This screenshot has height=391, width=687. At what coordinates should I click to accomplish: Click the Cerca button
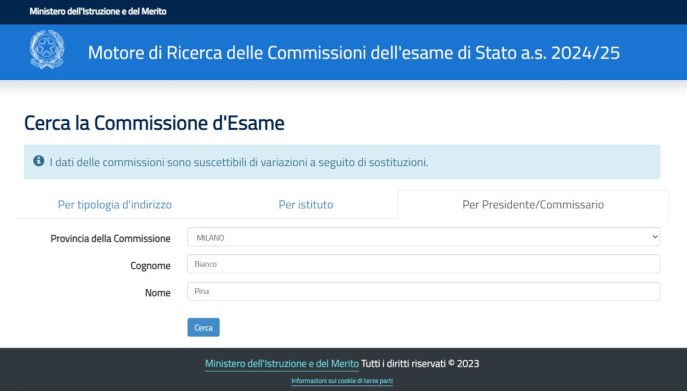[x=203, y=327]
